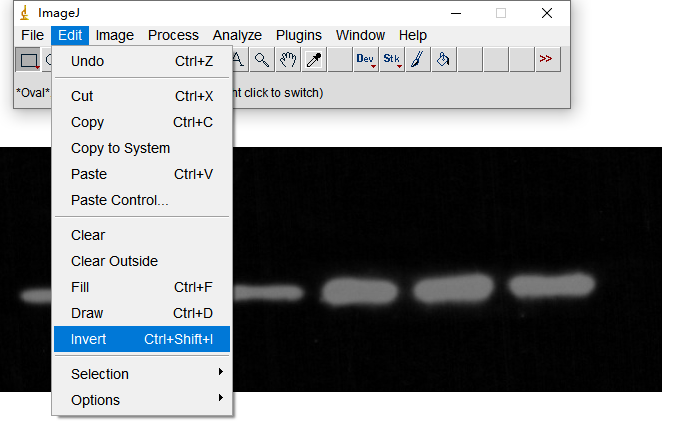This screenshot has width=685, height=422.
Task: Open the Stk stacks menu tool
Action: pyautogui.click(x=392, y=60)
